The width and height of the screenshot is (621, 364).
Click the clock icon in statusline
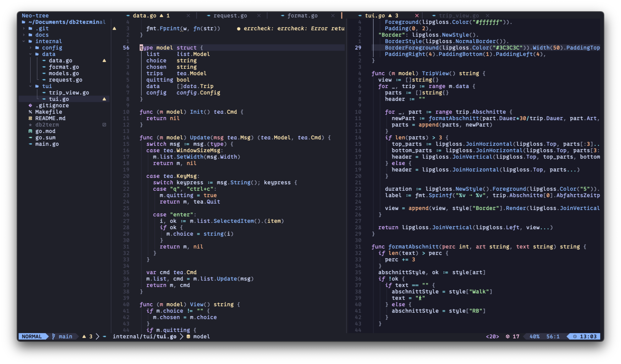pos(575,337)
